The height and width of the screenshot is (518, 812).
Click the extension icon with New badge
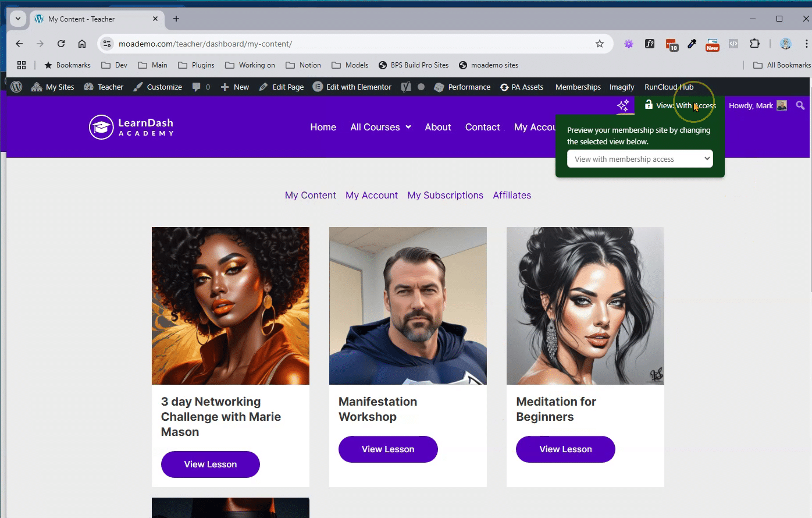coord(713,44)
